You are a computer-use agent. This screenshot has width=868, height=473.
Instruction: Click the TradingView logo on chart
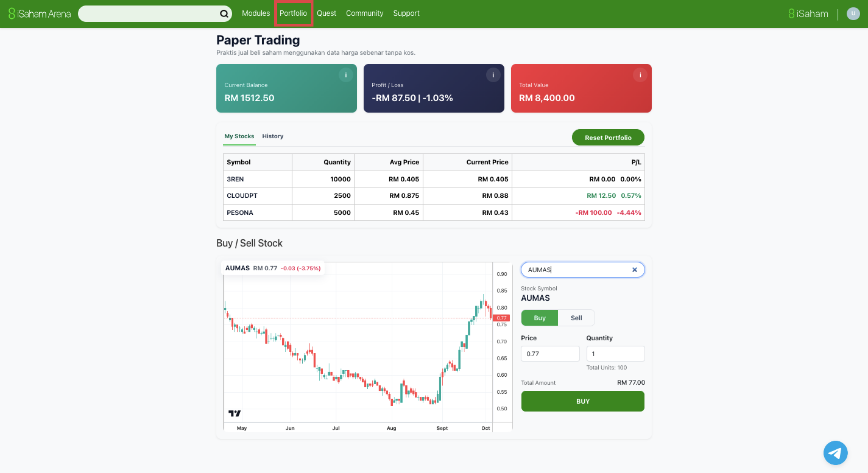(x=235, y=413)
